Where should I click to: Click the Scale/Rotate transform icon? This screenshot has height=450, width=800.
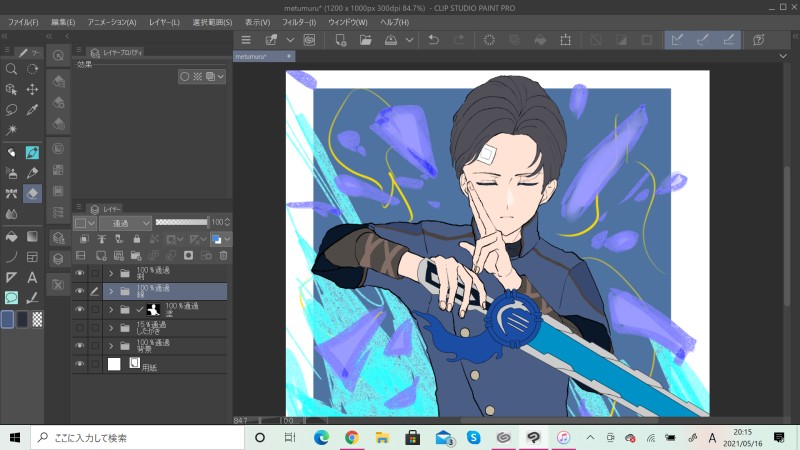point(565,40)
